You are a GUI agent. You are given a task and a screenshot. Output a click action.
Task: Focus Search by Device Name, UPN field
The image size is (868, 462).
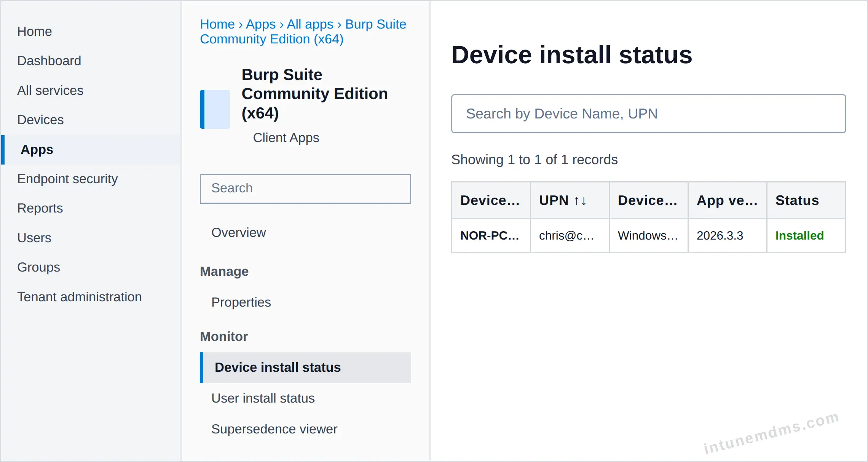[x=649, y=114]
